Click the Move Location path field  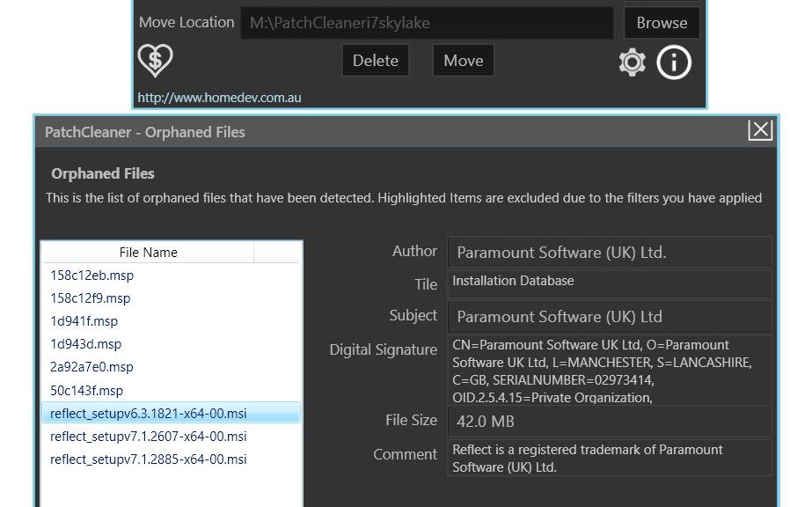coord(427,23)
